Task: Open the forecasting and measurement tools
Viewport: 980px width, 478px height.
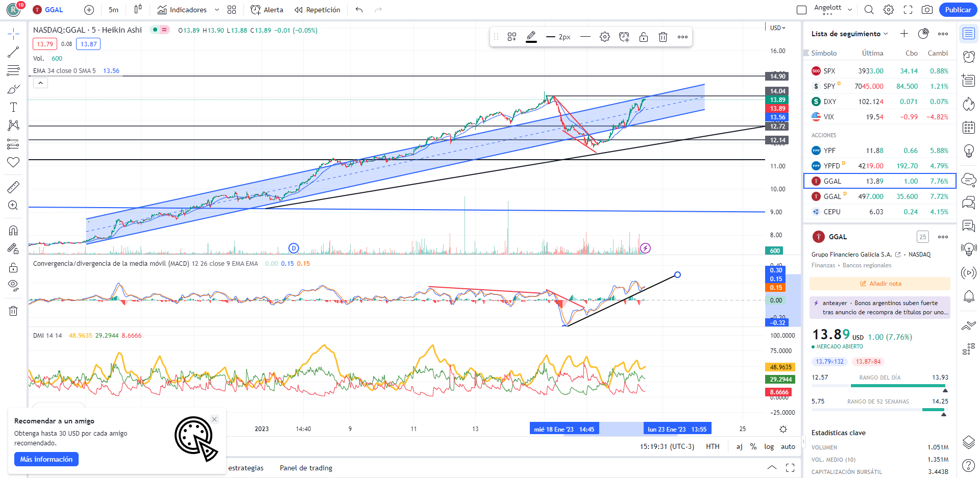Action: click(13, 144)
